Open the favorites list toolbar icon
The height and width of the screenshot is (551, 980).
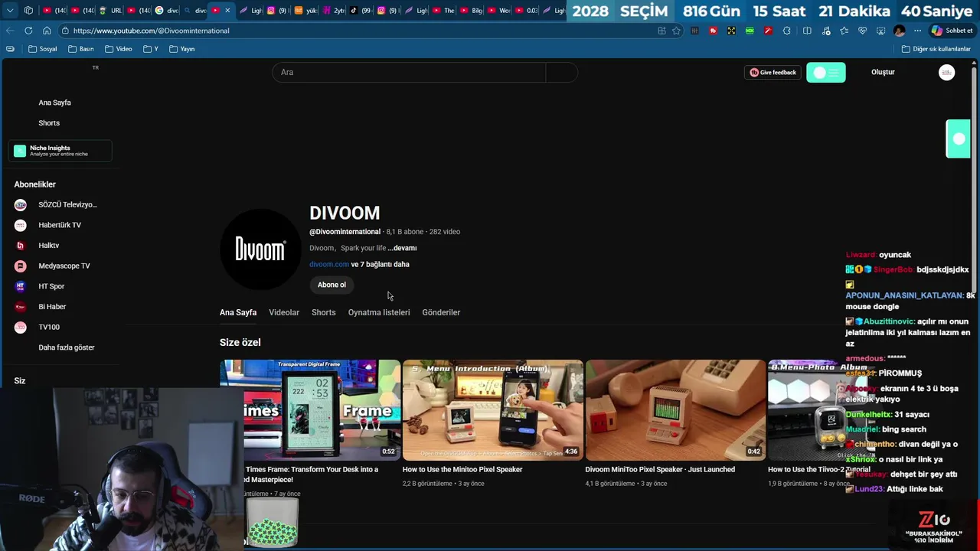point(844,31)
